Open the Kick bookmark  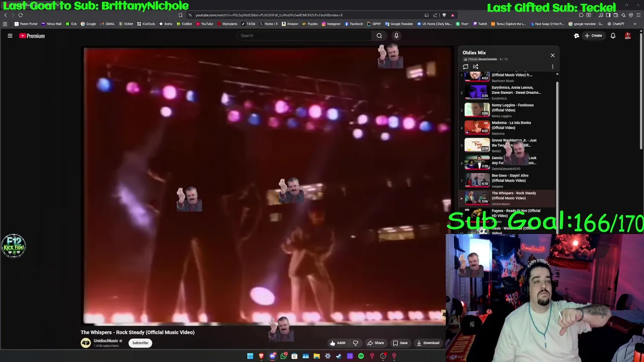point(71,24)
